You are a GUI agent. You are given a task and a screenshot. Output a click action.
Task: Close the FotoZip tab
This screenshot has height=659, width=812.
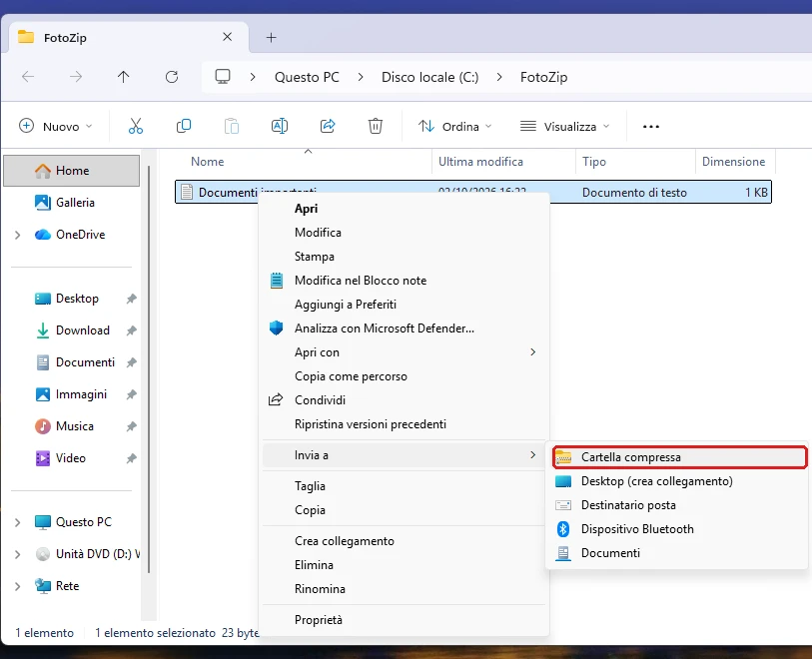[228, 37]
